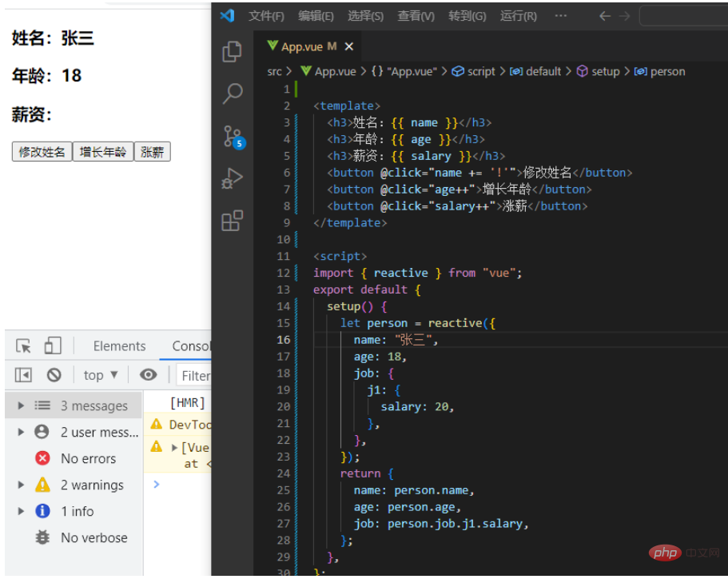Screen dimensions: 728x579
Task: Click the App.vue file breadcrumb
Action: click(328, 71)
